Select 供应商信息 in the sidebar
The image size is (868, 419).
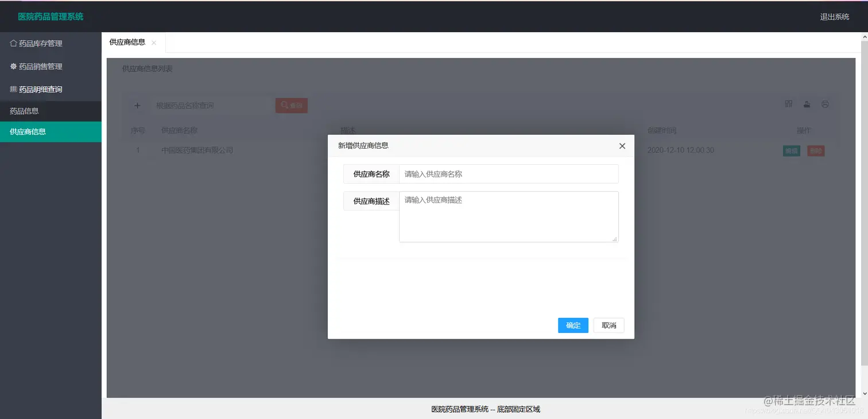51,132
